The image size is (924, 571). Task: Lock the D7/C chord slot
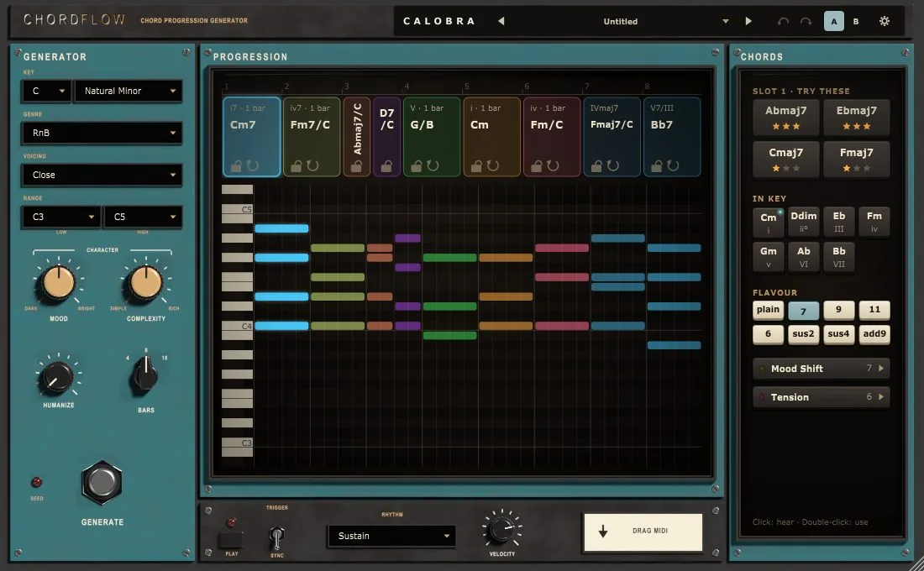[386, 167]
